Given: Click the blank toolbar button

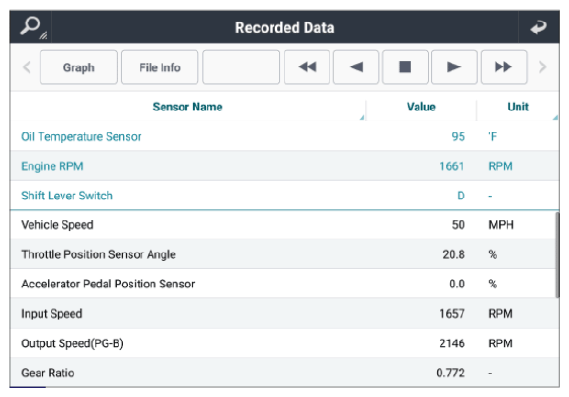Looking at the screenshot, I should [x=241, y=67].
